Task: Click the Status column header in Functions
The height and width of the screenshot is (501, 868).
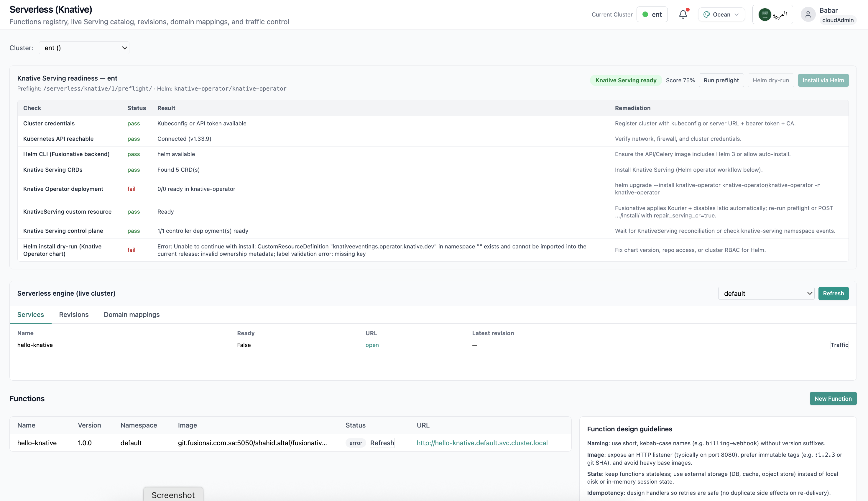Action: 356,425
